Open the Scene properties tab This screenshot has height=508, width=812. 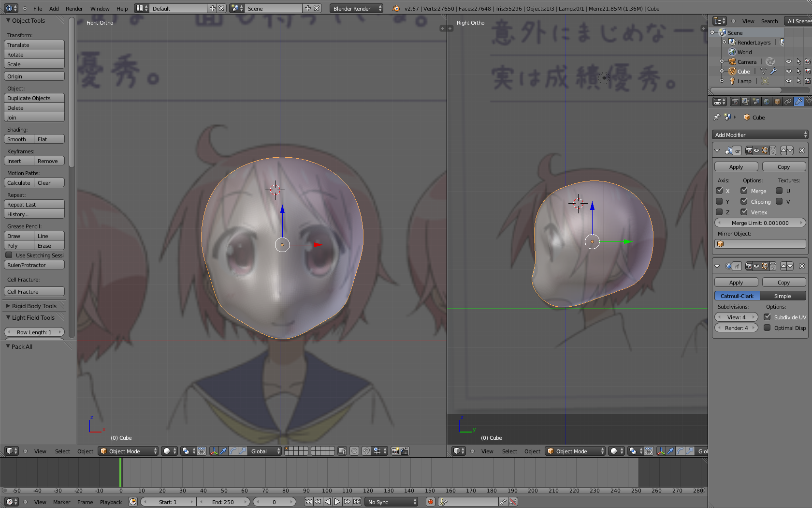point(756,102)
